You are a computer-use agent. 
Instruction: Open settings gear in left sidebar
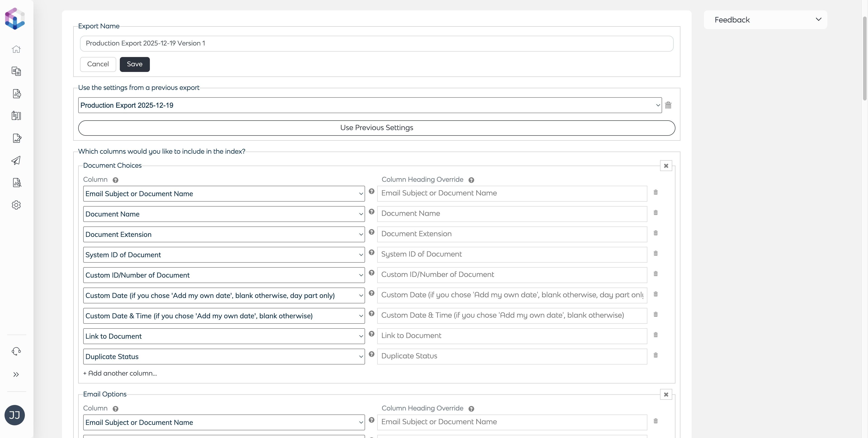[16, 205]
